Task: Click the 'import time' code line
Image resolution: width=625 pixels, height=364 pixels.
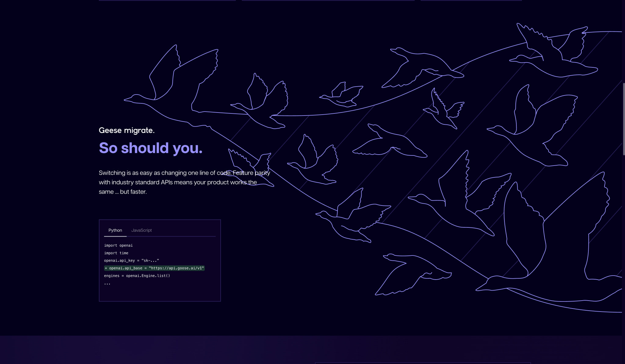Action: [x=116, y=253]
